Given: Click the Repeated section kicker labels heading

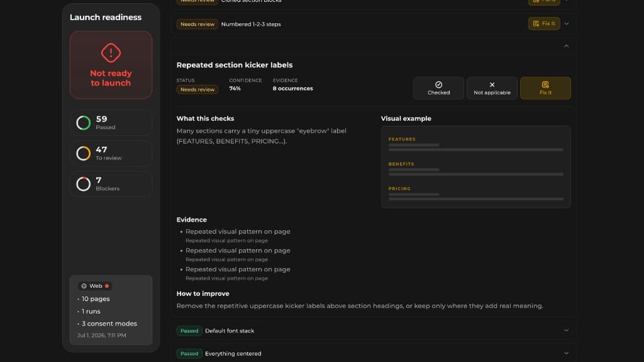Looking at the screenshot, I should click(235, 65).
